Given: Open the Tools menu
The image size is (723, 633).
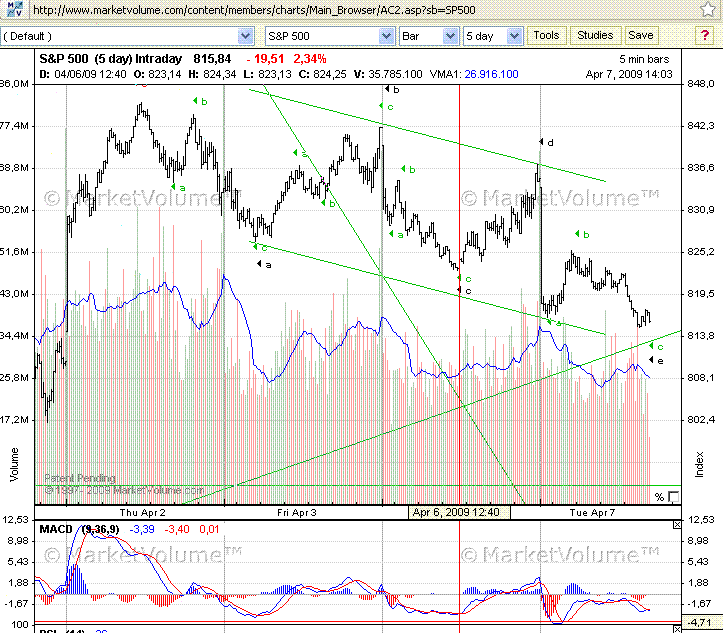Looking at the screenshot, I should click(546, 35).
